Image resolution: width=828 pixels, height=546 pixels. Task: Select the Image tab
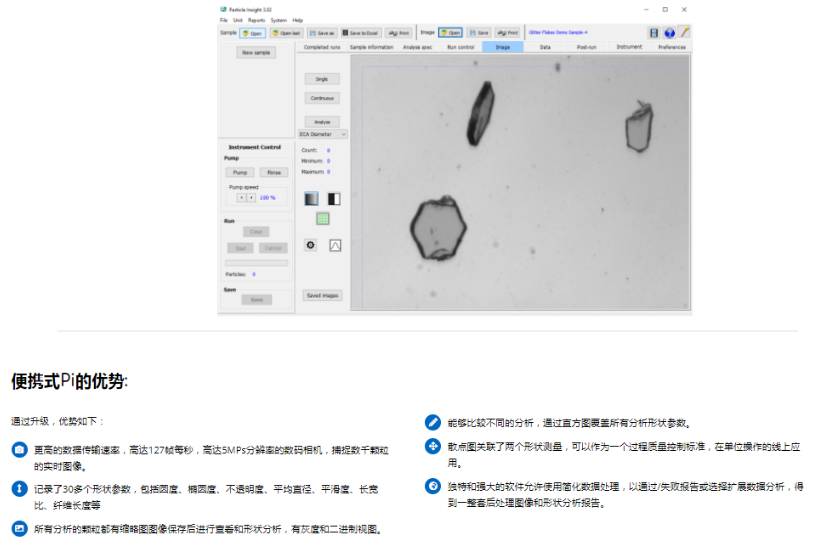click(x=503, y=47)
